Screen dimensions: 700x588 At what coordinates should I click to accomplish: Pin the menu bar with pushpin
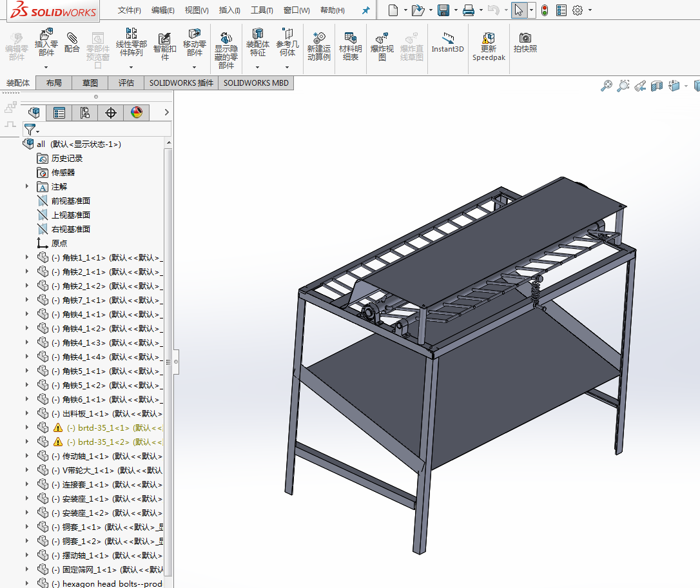coord(365,10)
